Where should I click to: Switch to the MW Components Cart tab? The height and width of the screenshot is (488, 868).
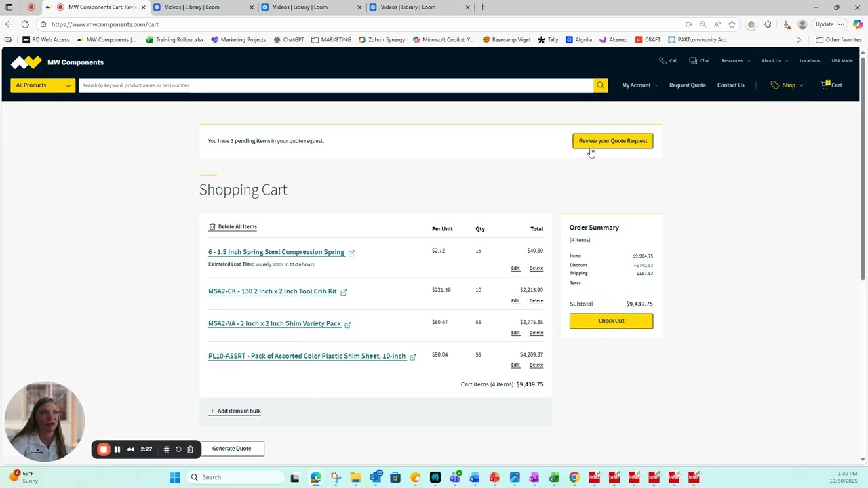pyautogui.click(x=96, y=7)
